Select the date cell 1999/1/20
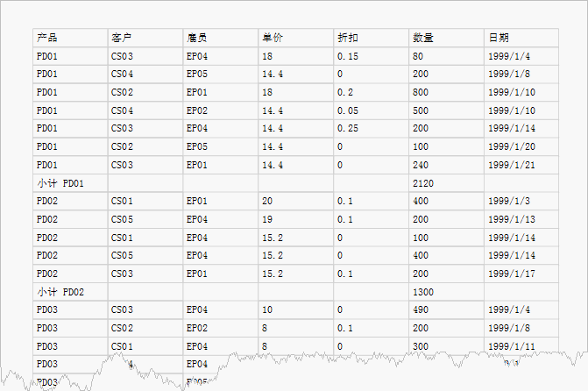The width and height of the screenshot is (588, 391). 521,146
